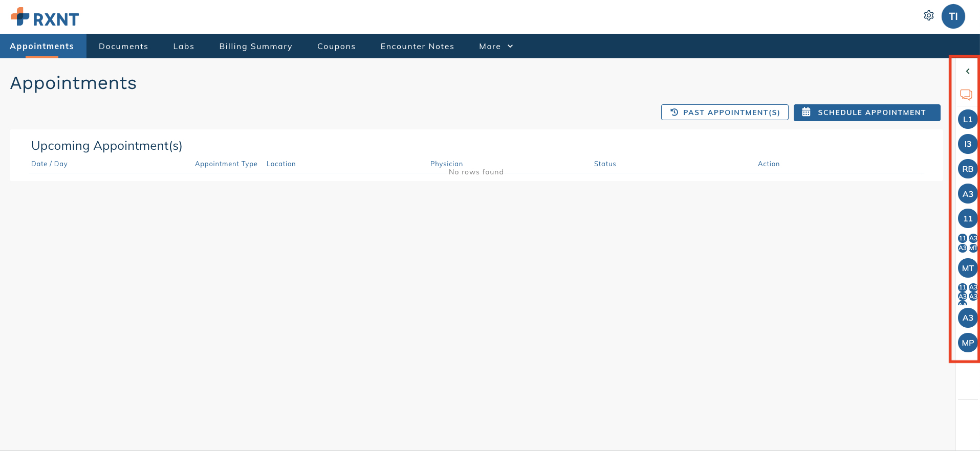This screenshot has height=451, width=980.
Task: Open the chat messages icon in sidebar
Action: pos(966,95)
